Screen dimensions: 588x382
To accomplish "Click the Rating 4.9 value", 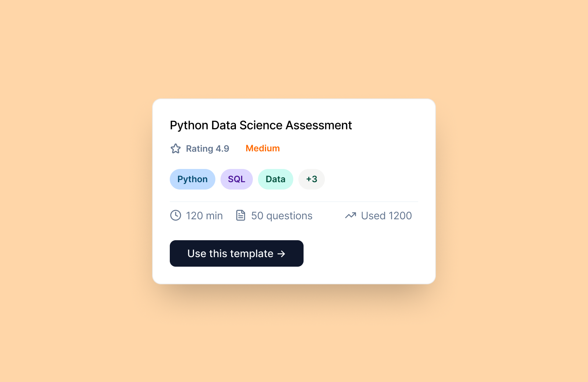I will (x=208, y=148).
